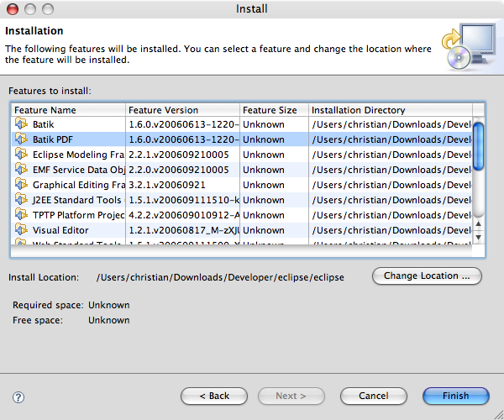Select the Visual Editor feature name
The height and width of the screenshot is (420, 504).
(x=60, y=230)
